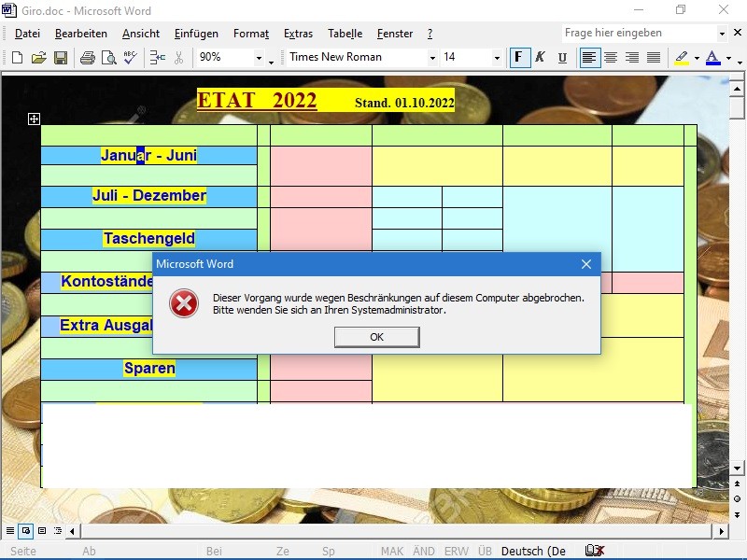Open the Einfügen menu
Image resolution: width=747 pixels, height=560 pixels.
(196, 34)
